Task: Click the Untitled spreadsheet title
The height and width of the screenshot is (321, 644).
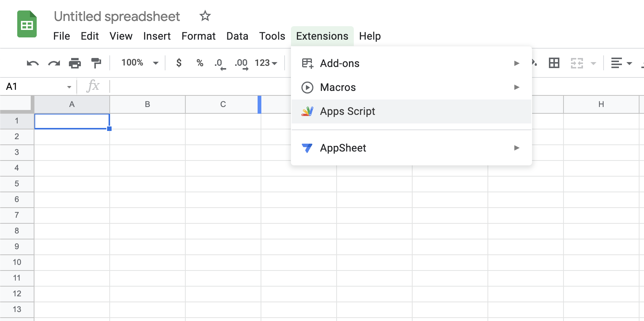Action: point(117,16)
